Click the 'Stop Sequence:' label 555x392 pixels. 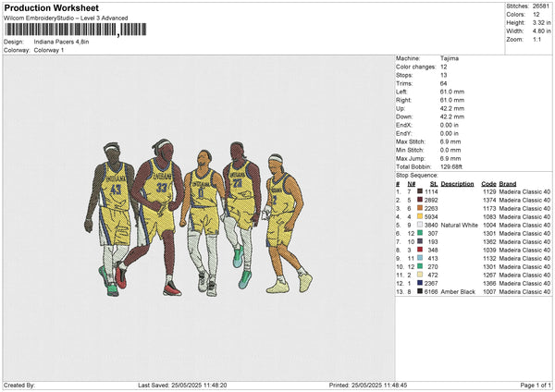click(x=417, y=175)
